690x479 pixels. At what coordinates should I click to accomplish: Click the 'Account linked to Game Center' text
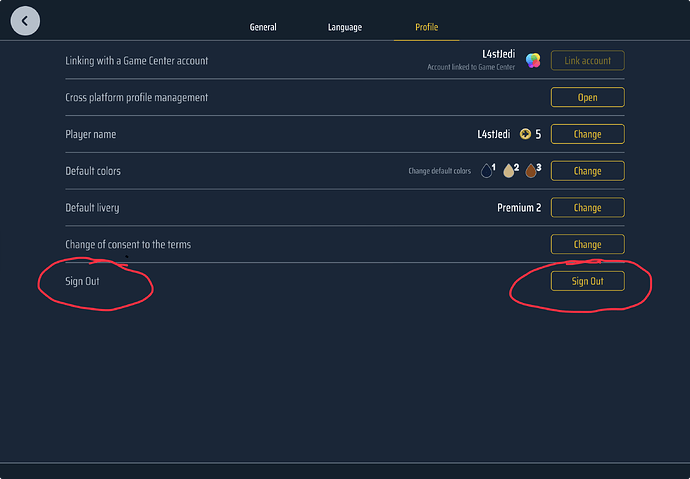pos(471,67)
